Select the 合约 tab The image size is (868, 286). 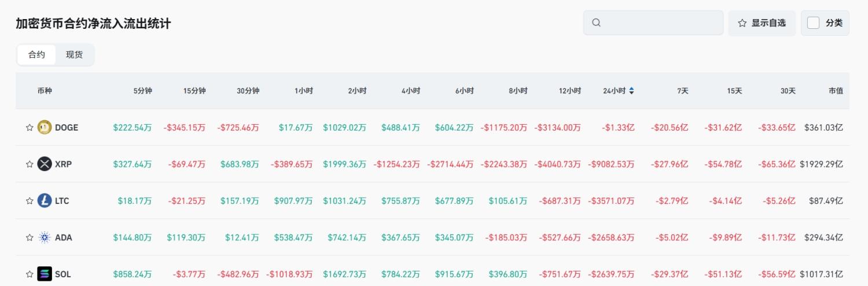tap(36, 55)
